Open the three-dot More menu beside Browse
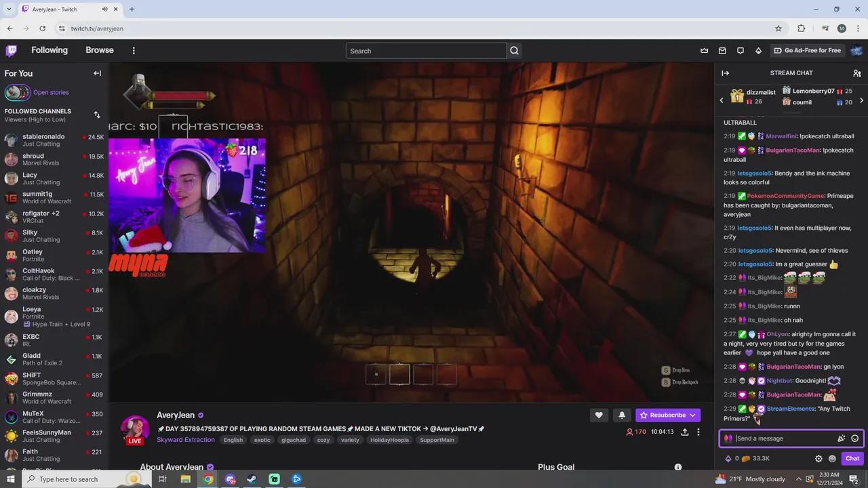The height and width of the screenshot is (488, 868). coord(134,50)
